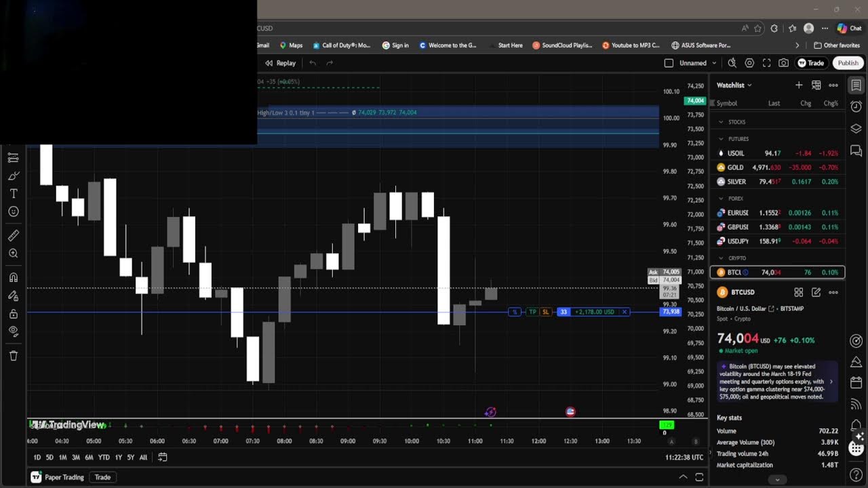This screenshot has width=868, height=488.
Task: Select the Text tool
Action: (13, 194)
